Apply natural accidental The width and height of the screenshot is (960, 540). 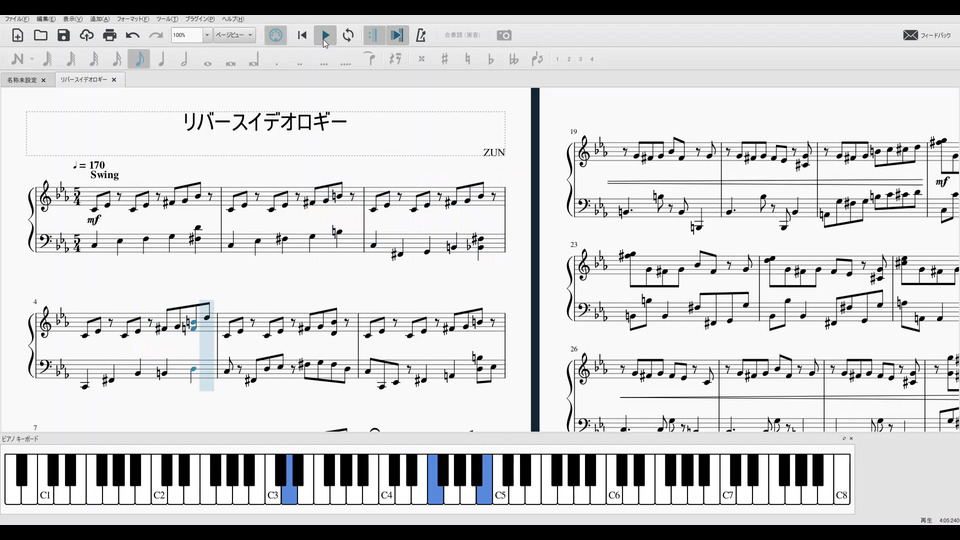click(x=468, y=59)
